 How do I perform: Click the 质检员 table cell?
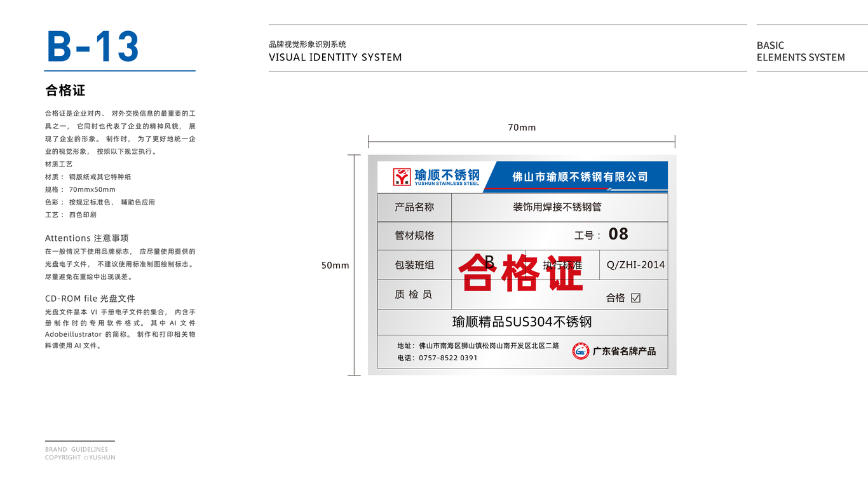pos(414,294)
